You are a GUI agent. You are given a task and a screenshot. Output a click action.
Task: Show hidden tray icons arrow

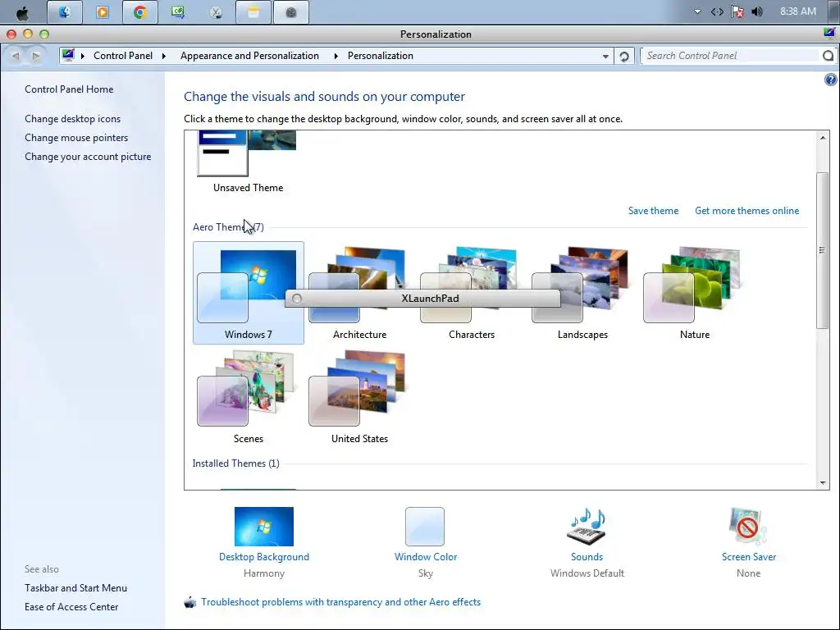pyautogui.click(x=697, y=11)
